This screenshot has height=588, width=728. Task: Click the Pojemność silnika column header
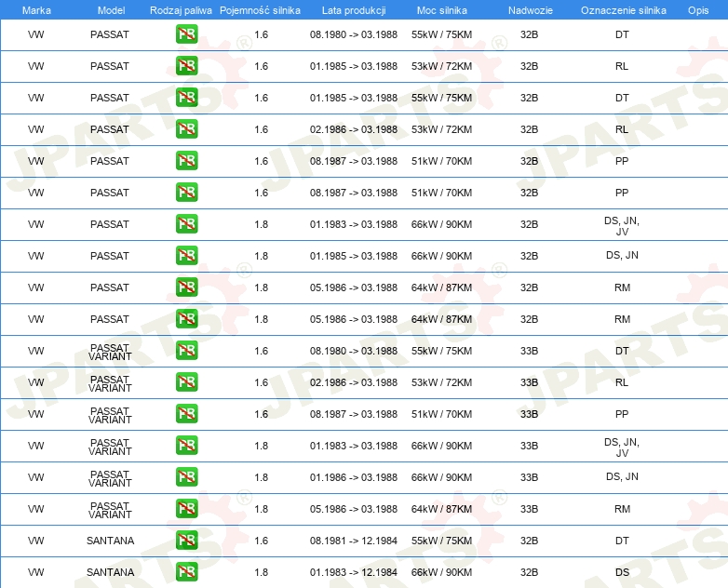click(x=260, y=10)
